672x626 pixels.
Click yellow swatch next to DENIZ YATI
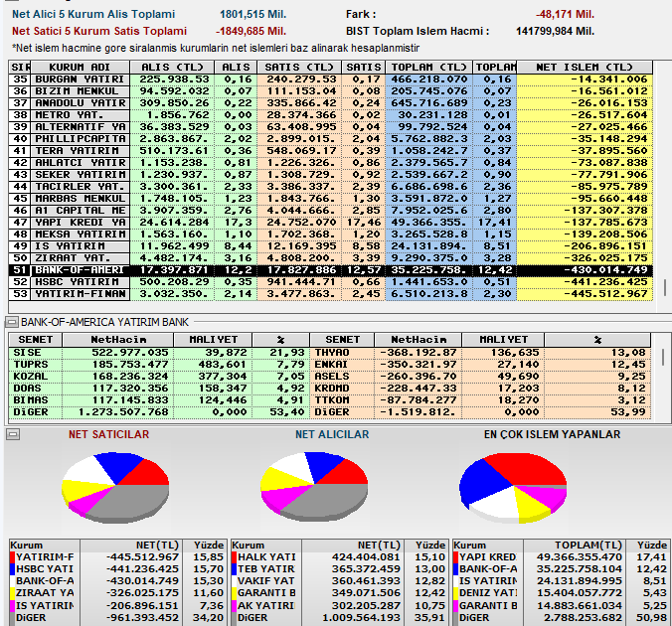click(x=455, y=593)
